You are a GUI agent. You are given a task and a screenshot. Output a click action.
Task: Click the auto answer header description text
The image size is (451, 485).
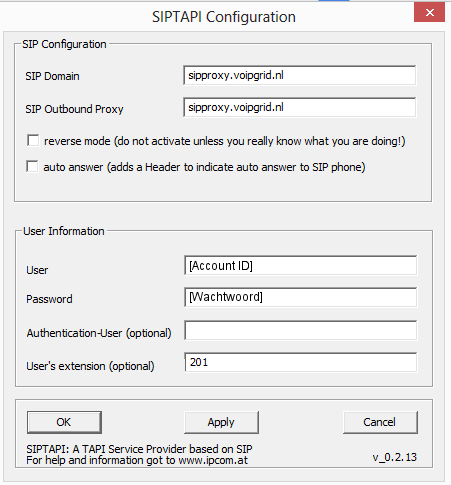click(204, 167)
